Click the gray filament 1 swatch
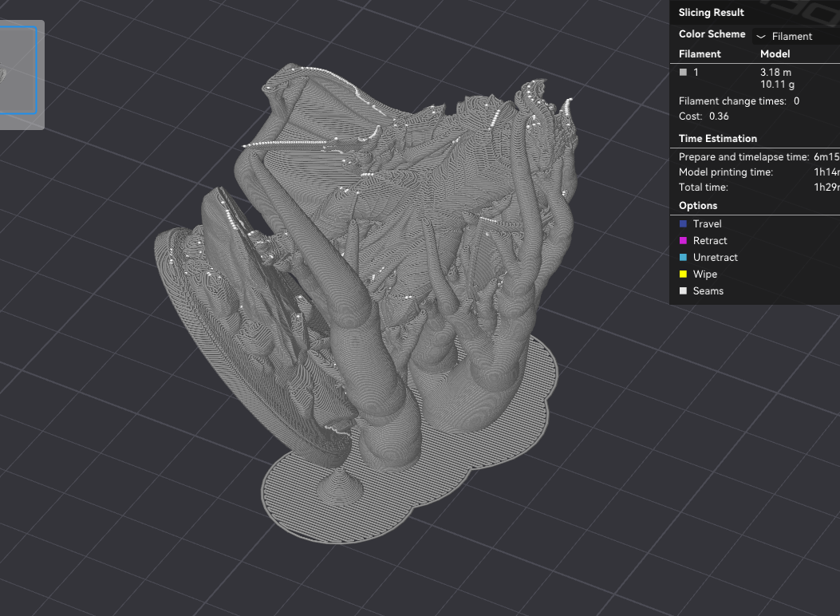This screenshot has width=840, height=616. click(683, 72)
